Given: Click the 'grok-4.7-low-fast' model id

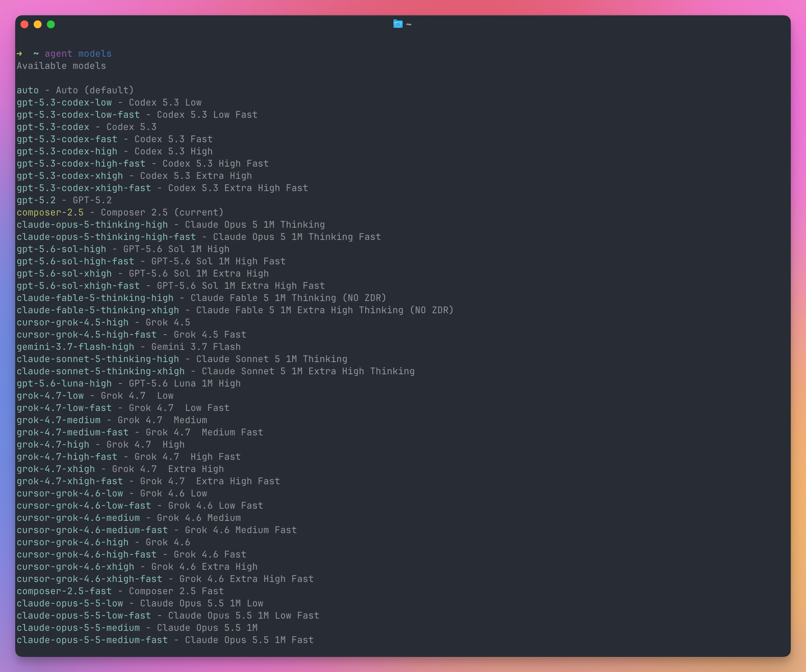Looking at the screenshot, I should point(64,408).
